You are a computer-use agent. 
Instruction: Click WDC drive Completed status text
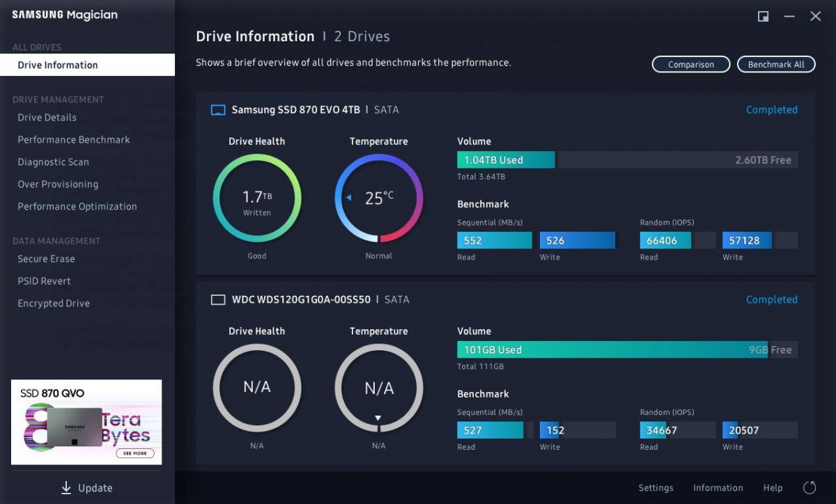772,300
